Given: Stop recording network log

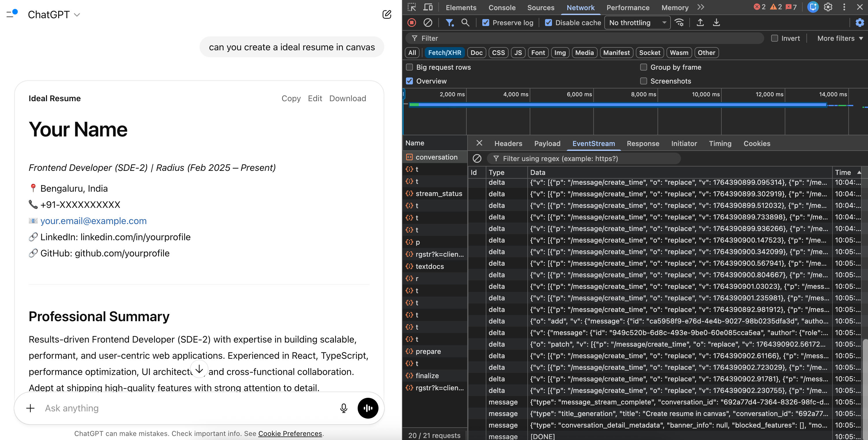Looking at the screenshot, I should pos(411,23).
